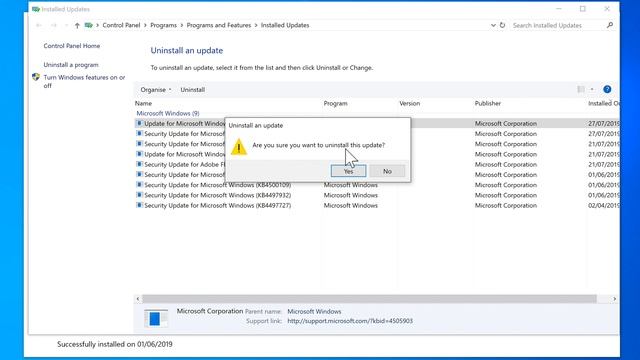Viewport: 640px width, 360px height.
Task: Click the scroll-right arrow button
Action: (614, 299)
